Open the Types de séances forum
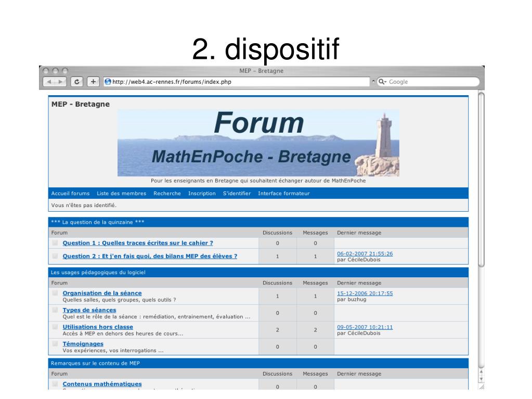 [89, 310]
